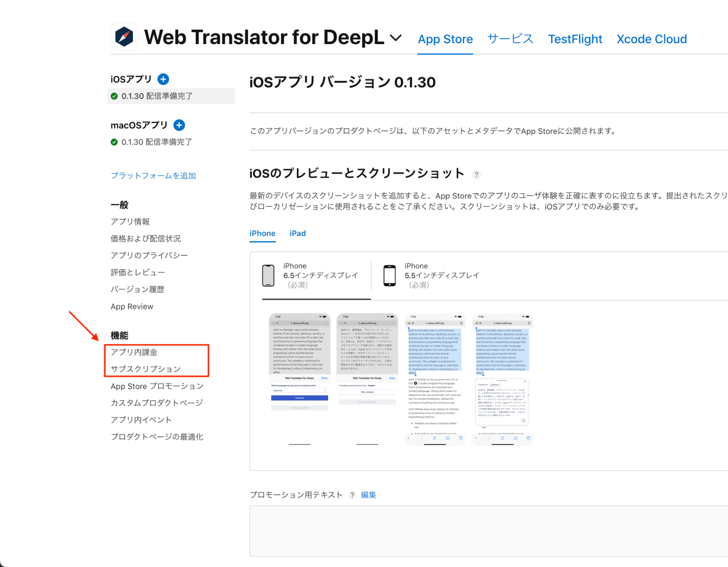This screenshot has width=728, height=567.
Task: Select iPhone 5.5インチディスプレイ tab
Action: click(x=432, y=275)
